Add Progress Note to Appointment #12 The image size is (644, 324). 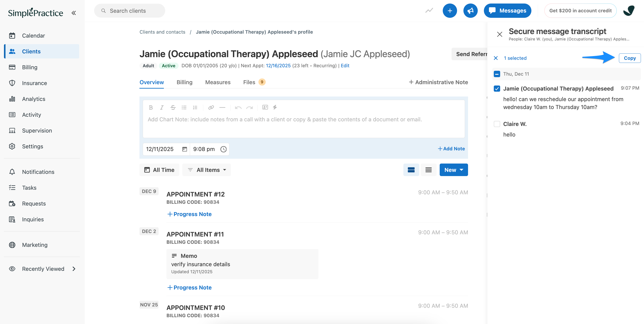(189, 214)
